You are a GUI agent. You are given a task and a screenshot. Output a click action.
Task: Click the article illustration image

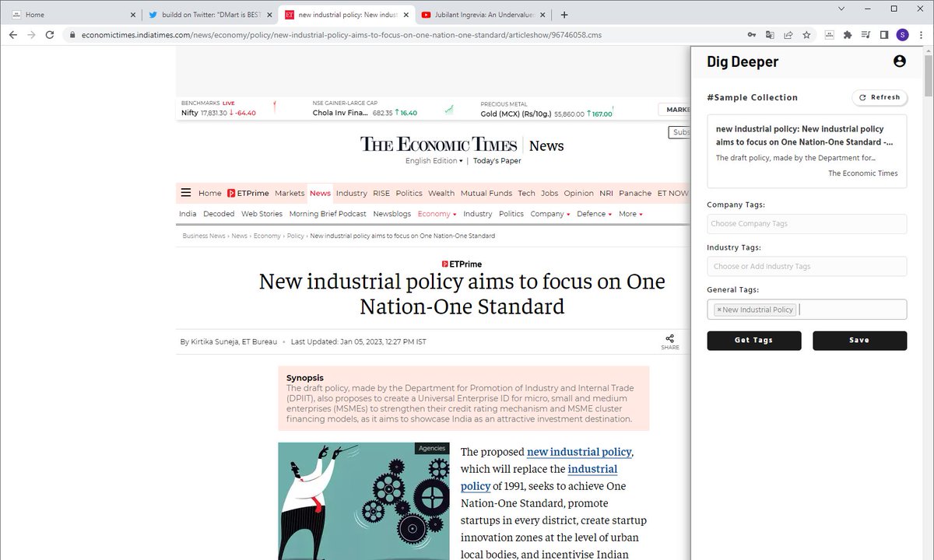363,501
